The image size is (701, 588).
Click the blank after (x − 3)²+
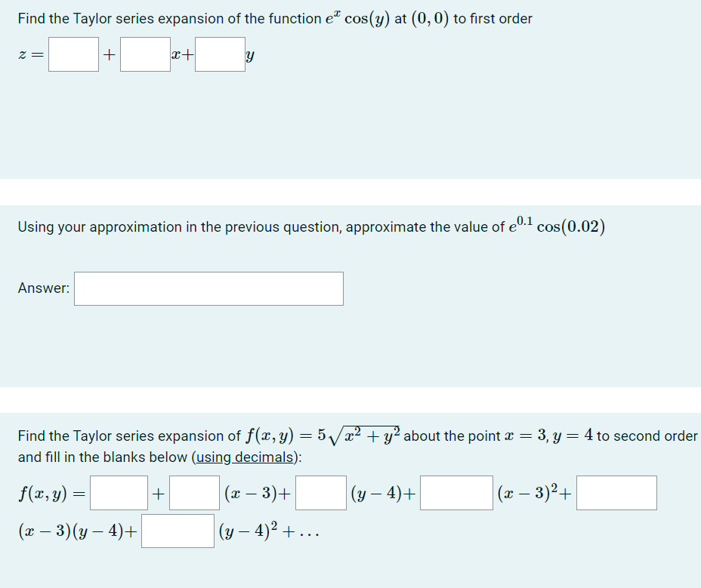click(616, 493)
